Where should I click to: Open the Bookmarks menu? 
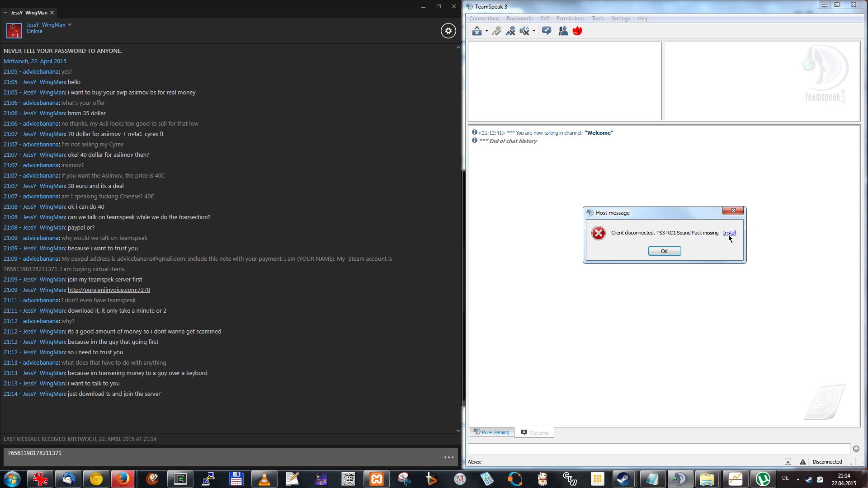[519, 19]
